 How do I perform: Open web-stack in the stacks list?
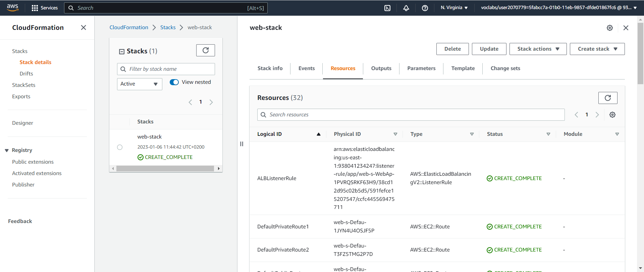click(x=150, y=137)
